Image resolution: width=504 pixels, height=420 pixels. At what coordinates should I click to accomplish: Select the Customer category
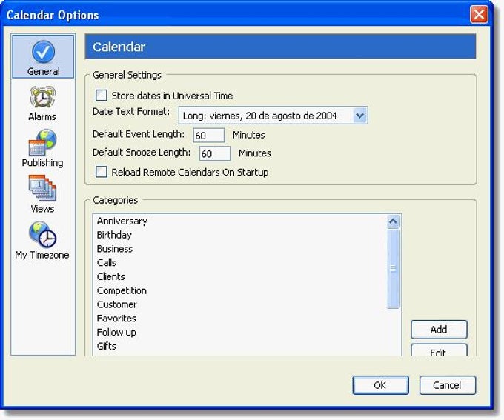pos(116,304)
